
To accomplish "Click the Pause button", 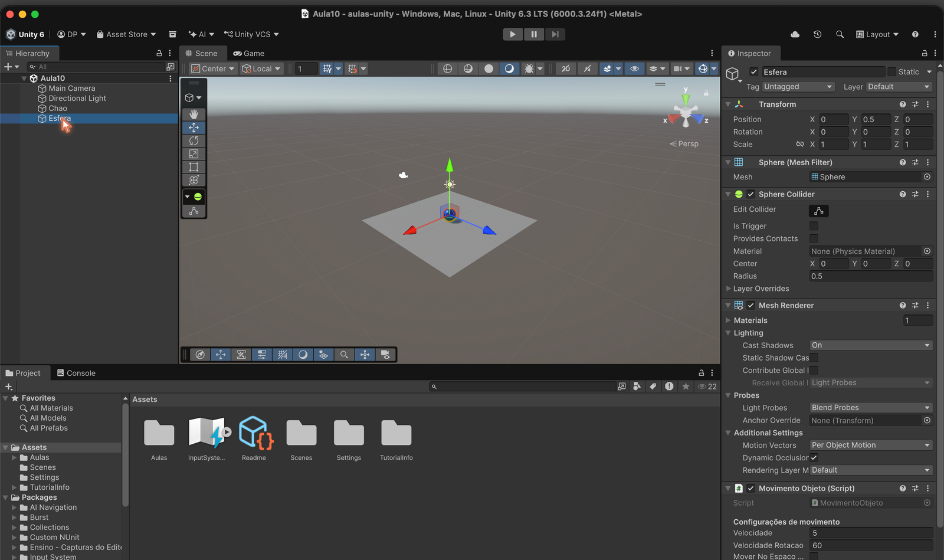I will 534,34.
